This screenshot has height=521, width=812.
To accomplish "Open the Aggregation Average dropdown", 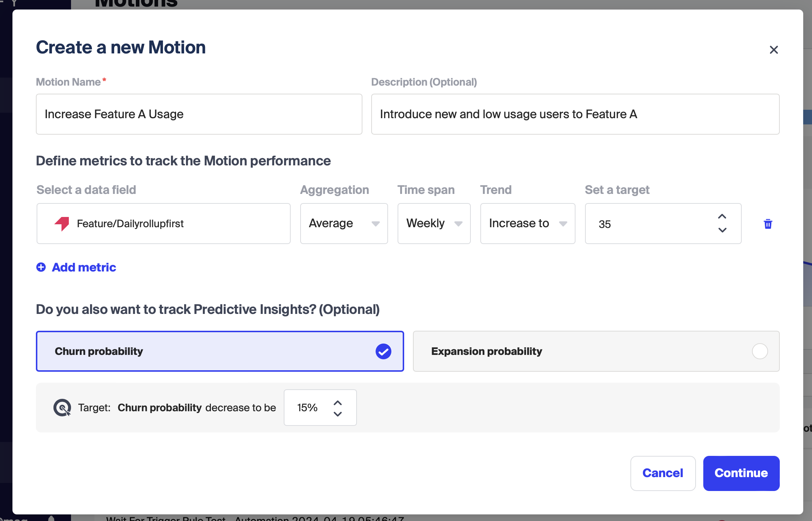I will (x=344, y=224).
